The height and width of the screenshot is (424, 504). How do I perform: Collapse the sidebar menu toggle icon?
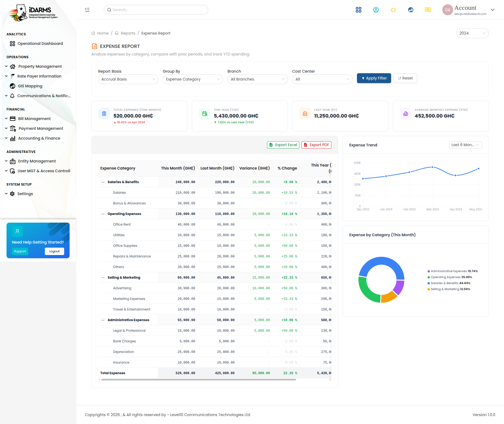(x=87, y=10)
